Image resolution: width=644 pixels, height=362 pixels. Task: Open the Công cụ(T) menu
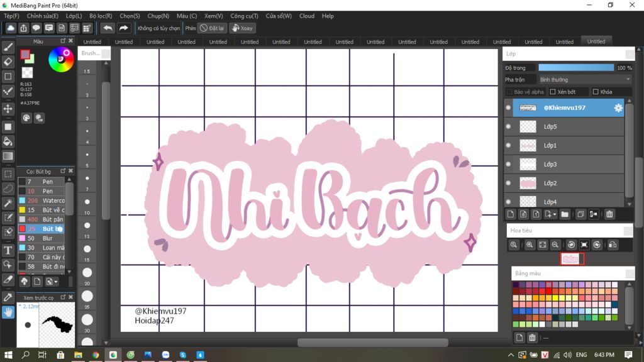point(244,16)
